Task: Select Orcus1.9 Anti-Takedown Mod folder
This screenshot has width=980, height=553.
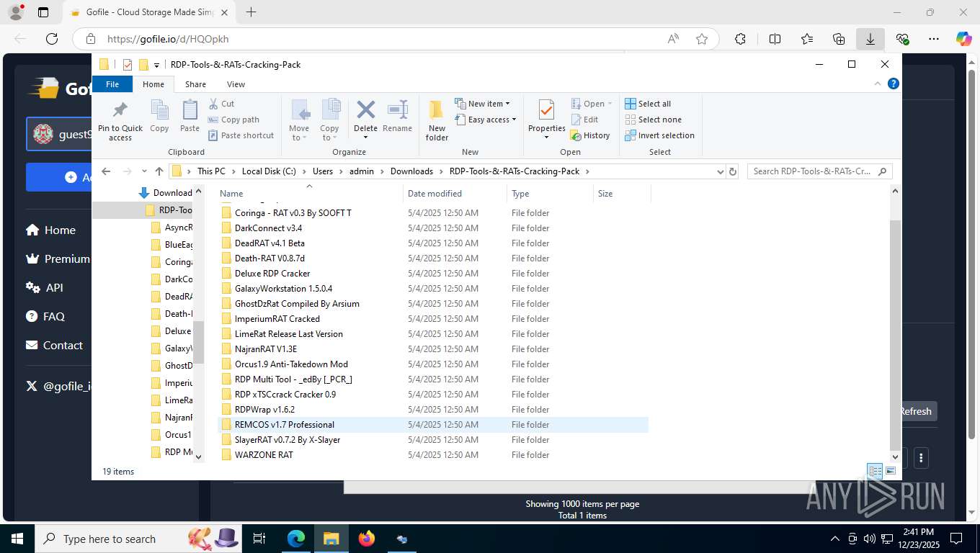Action: click(x=432, y=364)
